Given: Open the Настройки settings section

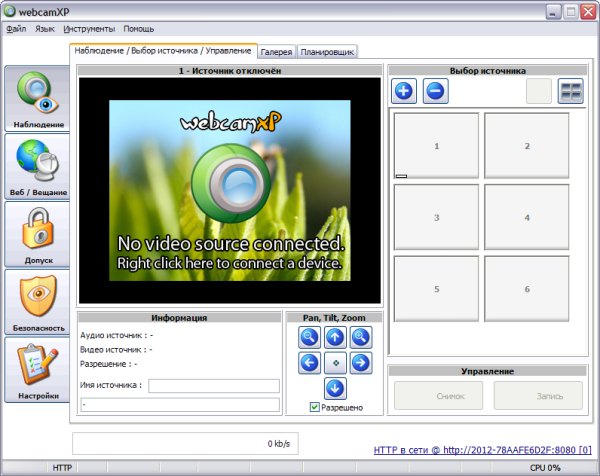Looking at the screenshot, I should (x=39, y=369).
